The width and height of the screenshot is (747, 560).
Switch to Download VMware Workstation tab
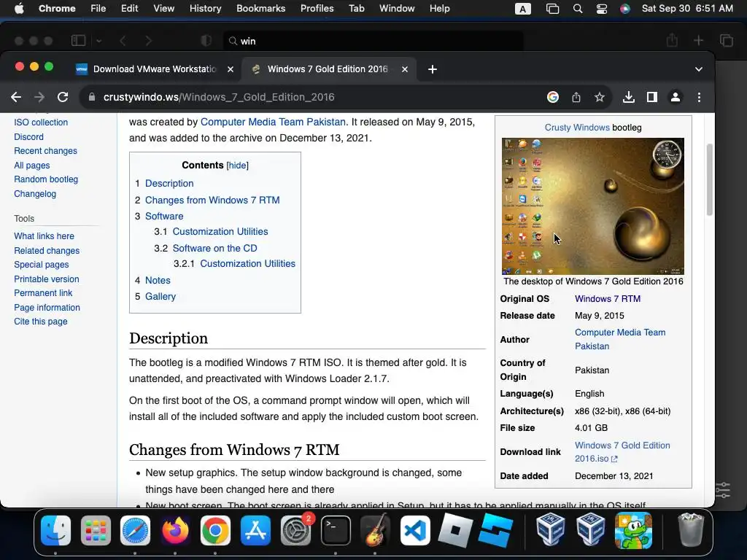click(155, 69)
